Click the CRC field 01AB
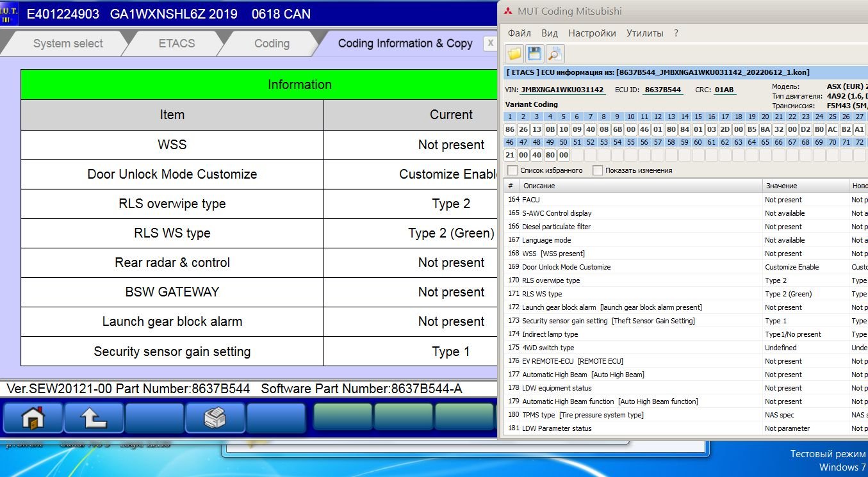This screenshot has width=868, height=477. coord(724,90)
